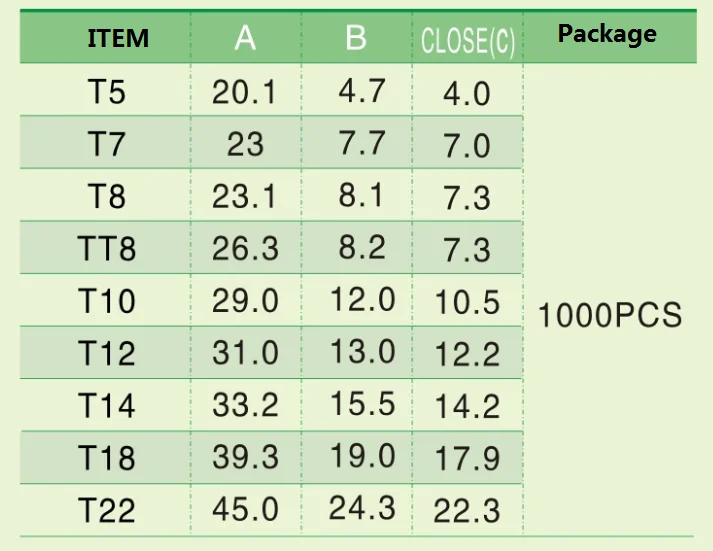Click the B column header

(356, 38)
